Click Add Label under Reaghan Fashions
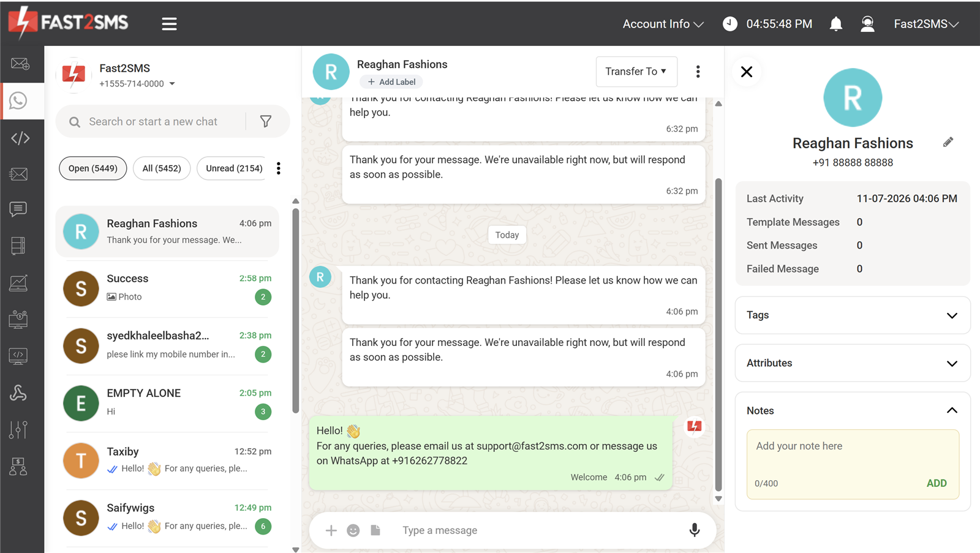980x553 pixels. tap(391, 82)
